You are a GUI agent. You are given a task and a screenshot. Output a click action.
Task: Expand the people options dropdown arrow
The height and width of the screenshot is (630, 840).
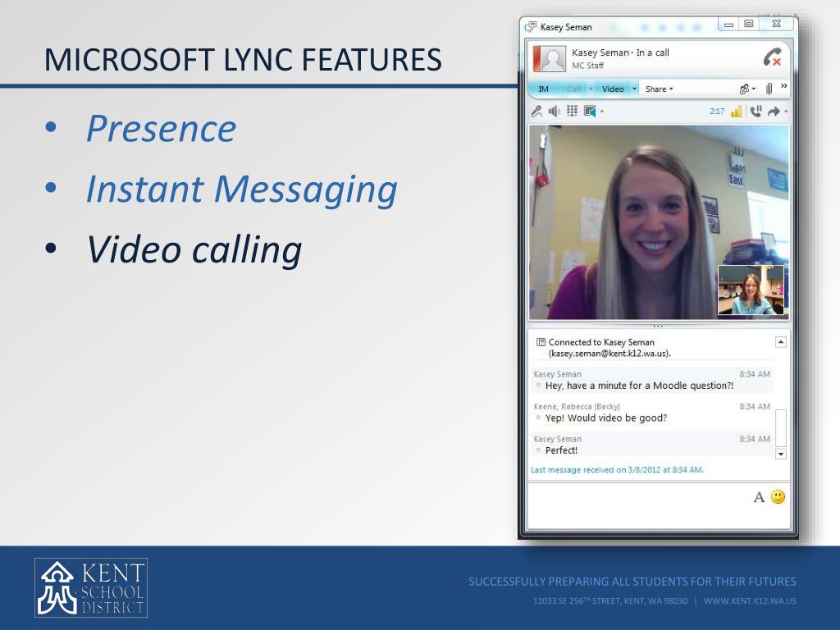(x=754, y=89)
